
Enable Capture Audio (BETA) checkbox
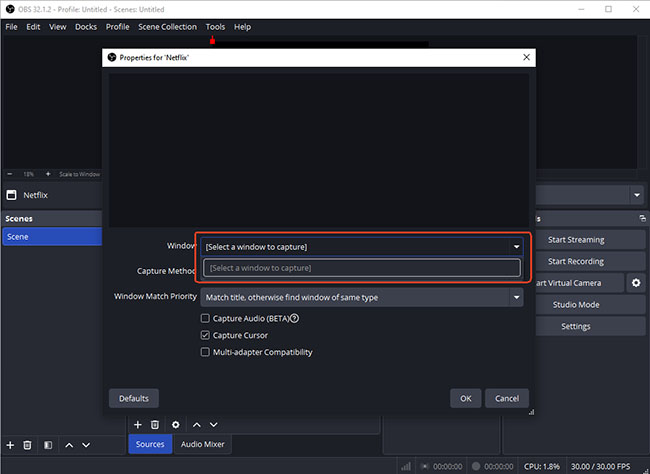pos(205,318)
